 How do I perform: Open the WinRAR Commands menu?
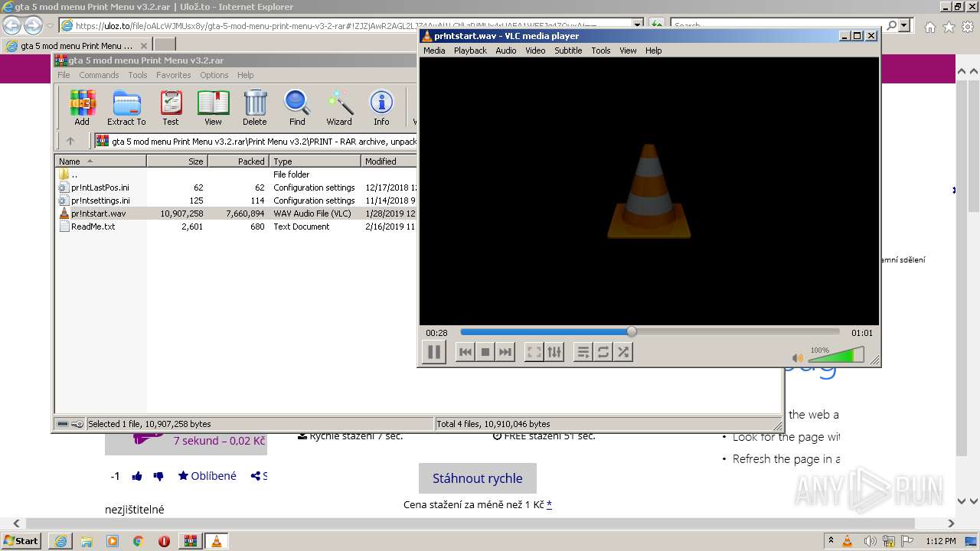click(99, 75)
